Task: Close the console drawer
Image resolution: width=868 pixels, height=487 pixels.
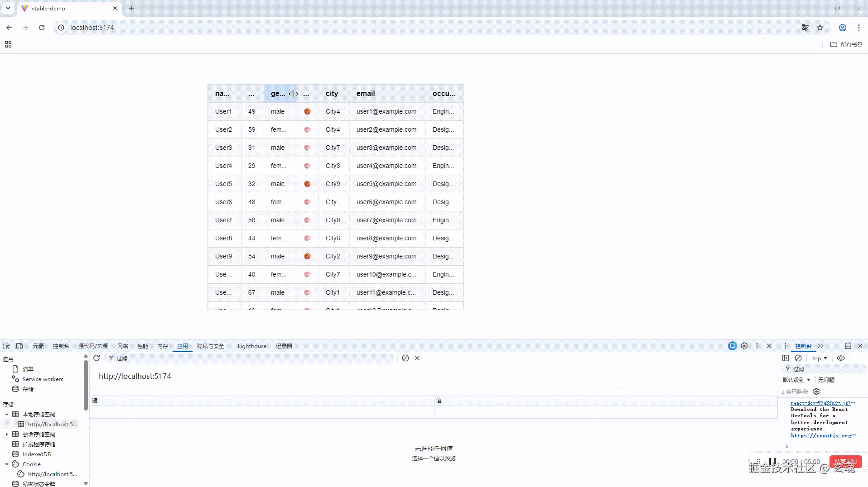Action: (x=860, y=346)
